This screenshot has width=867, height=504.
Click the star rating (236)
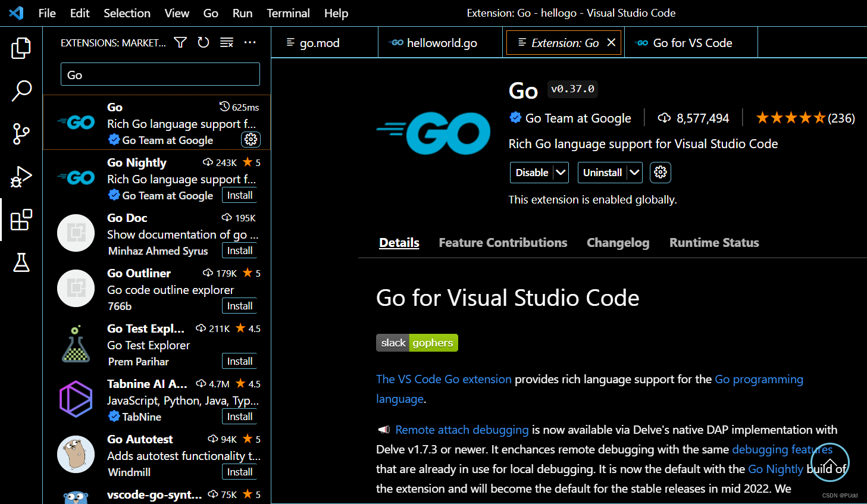click(x=805, y=118)
